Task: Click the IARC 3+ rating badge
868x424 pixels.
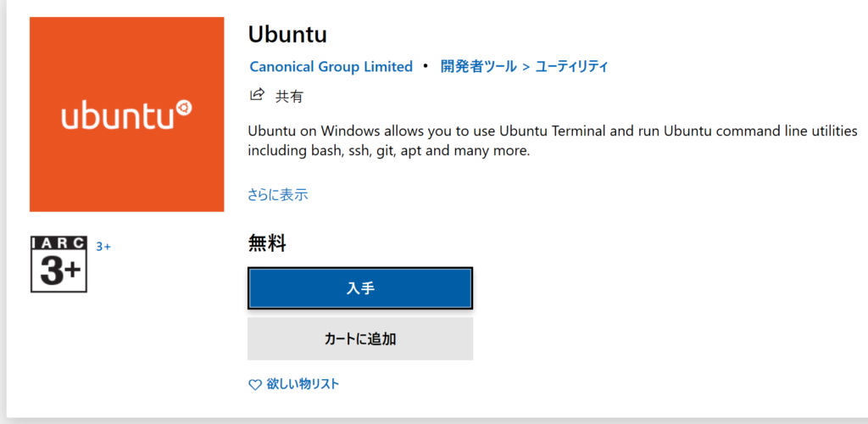Action: coord(58,264)
